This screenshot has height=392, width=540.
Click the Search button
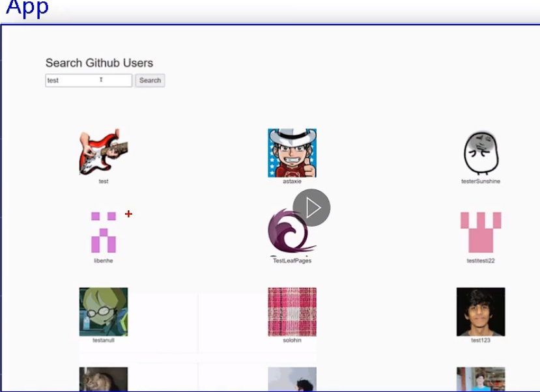(150, 80)
